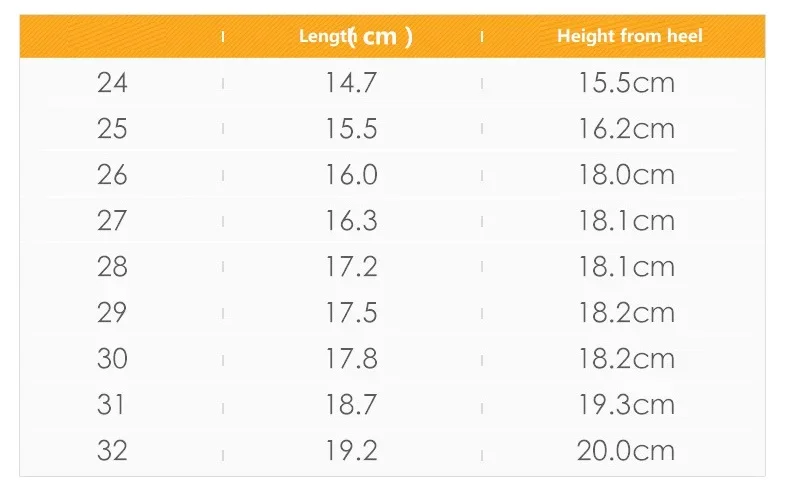789x494 pixels.
Task: Select size 24 in first column
Action: click(x=112, y=83)
